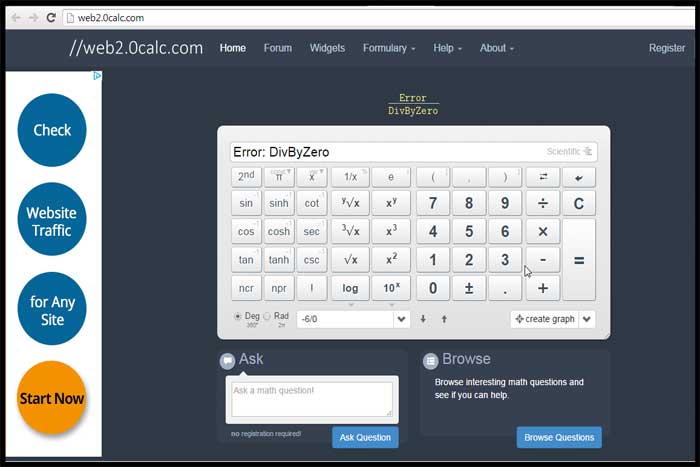Expand the Help menu

447,48
